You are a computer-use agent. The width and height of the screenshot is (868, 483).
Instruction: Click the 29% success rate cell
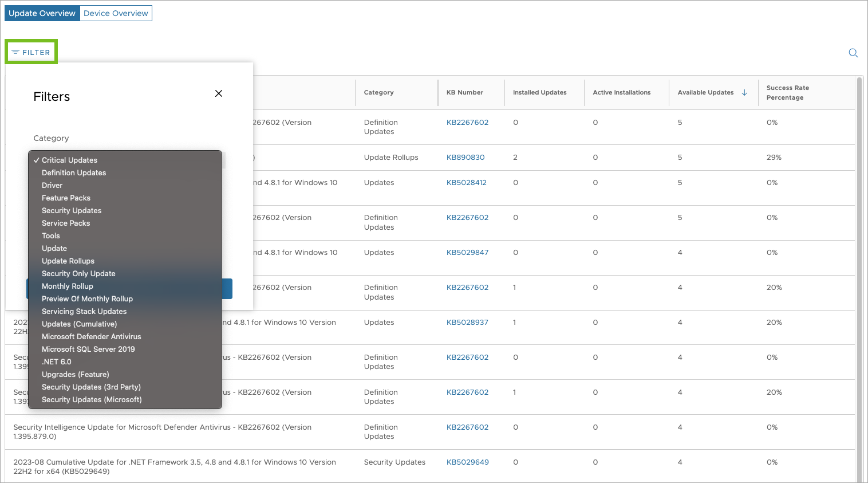(x=774, y=157)
